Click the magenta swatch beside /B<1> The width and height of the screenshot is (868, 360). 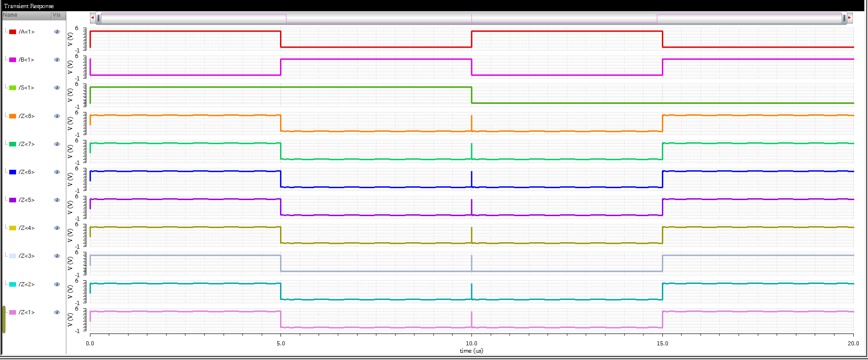13,60
